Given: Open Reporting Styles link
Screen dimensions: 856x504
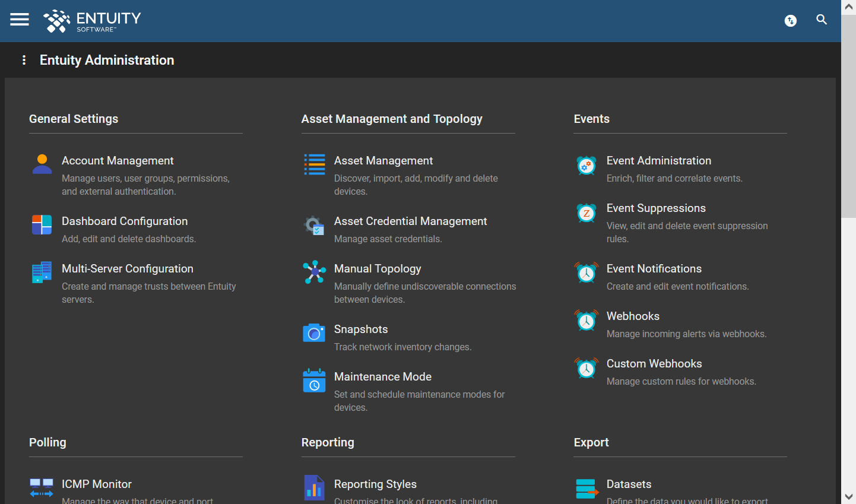Looking at the screenshot, I should point(375,484).
